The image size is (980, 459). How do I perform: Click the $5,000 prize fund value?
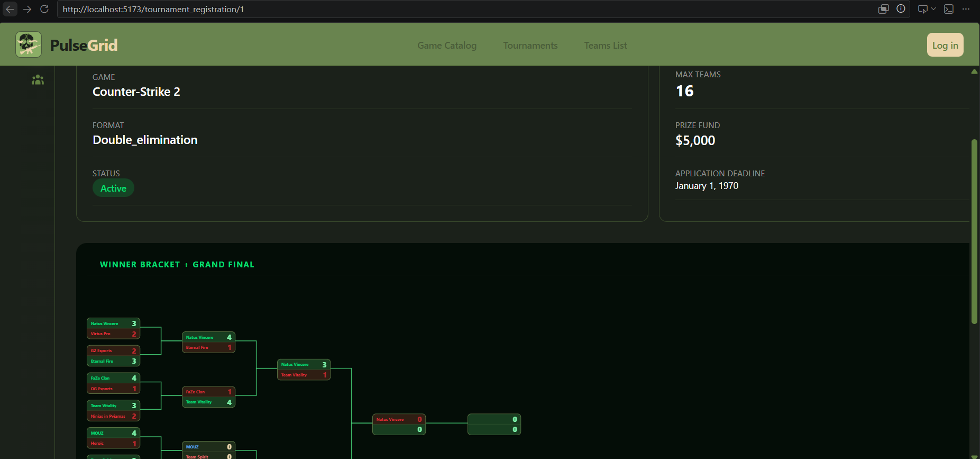pos(695,140)
